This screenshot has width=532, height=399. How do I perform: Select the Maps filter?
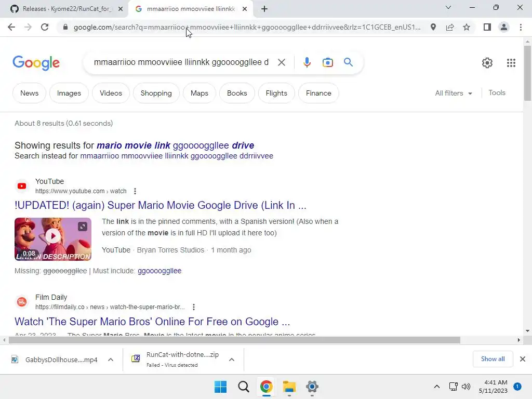click(x=199, y=93)
